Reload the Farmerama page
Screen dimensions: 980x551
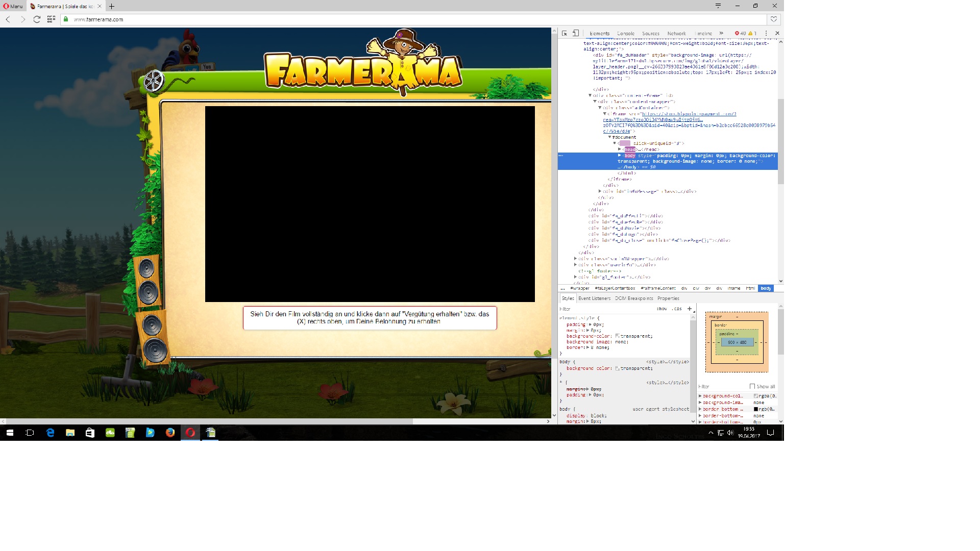[x=37, y=19]
